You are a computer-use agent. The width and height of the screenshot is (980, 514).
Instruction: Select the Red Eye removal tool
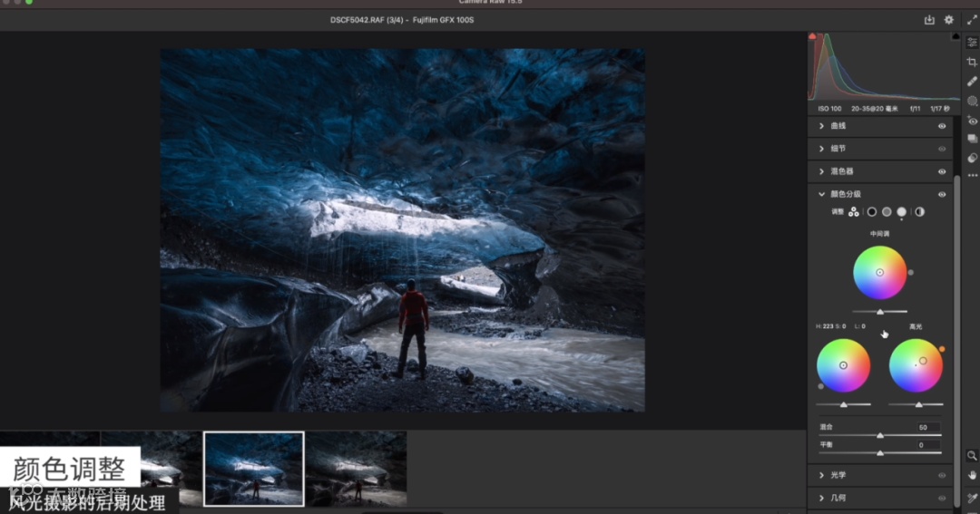[972, 120]
